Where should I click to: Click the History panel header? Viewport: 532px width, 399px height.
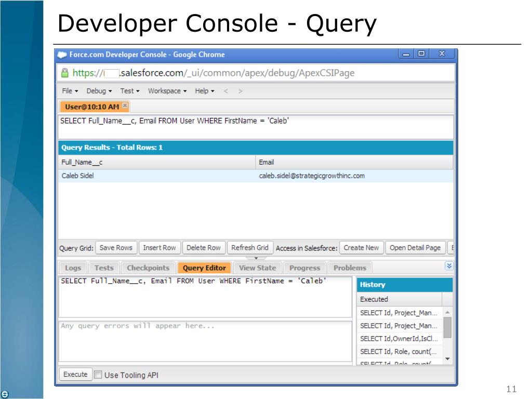coord(405,285)
